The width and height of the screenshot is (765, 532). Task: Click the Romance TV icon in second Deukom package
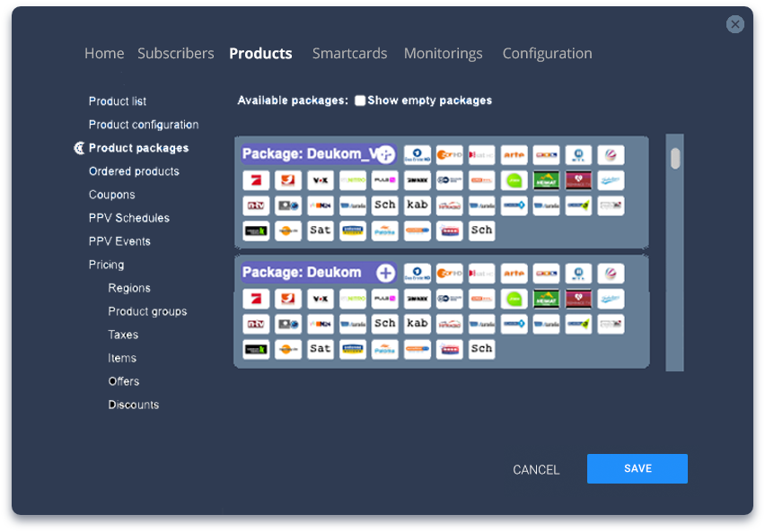pos(578,299)
